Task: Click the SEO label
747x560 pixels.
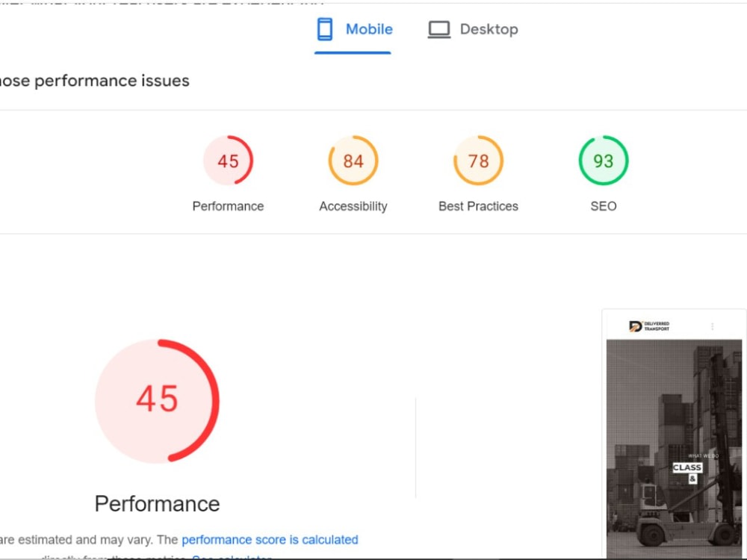Action: 604,206
